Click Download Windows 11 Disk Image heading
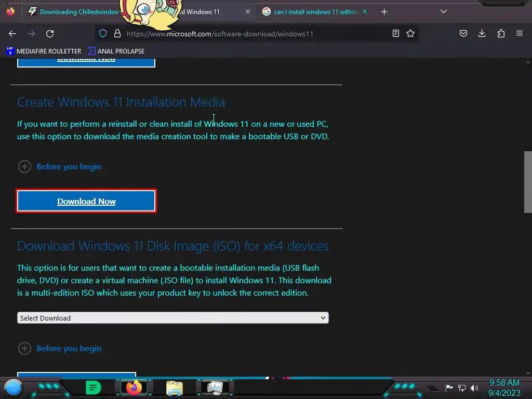This screenshot has height=399, width=532. coord(172,246)
